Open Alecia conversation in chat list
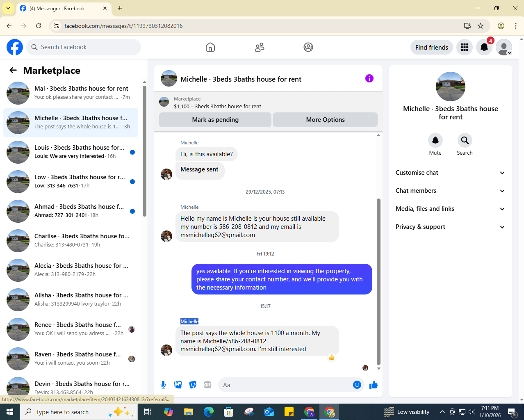Screen dimensions: 524x420 pos(71,270)
